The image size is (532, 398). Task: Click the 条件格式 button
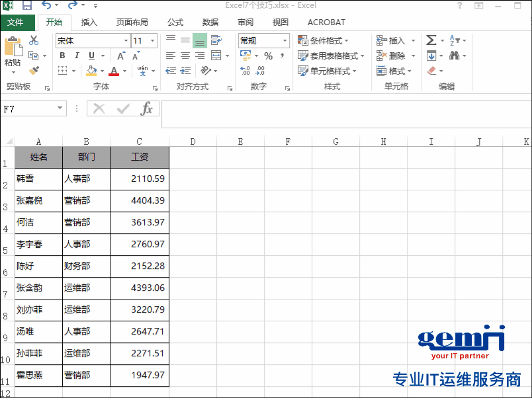324,41
